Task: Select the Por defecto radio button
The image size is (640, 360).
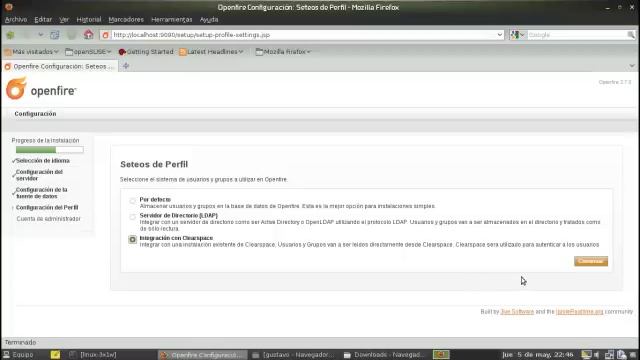Action: (x=132, y=201)
